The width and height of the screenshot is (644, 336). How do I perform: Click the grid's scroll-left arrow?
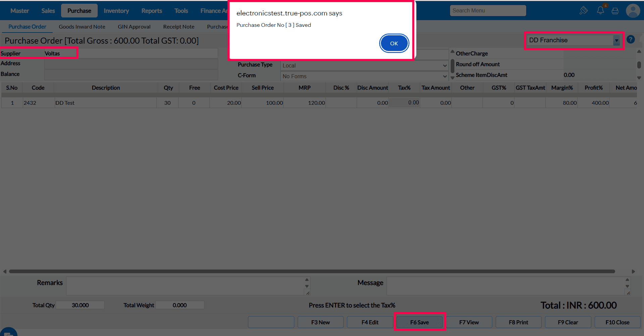coord(5,271)
